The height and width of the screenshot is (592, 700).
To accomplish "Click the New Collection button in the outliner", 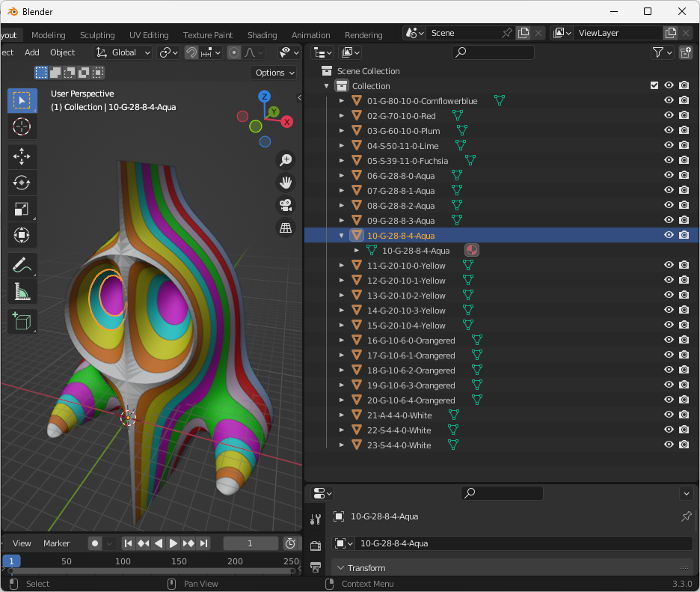I will 684,52.
